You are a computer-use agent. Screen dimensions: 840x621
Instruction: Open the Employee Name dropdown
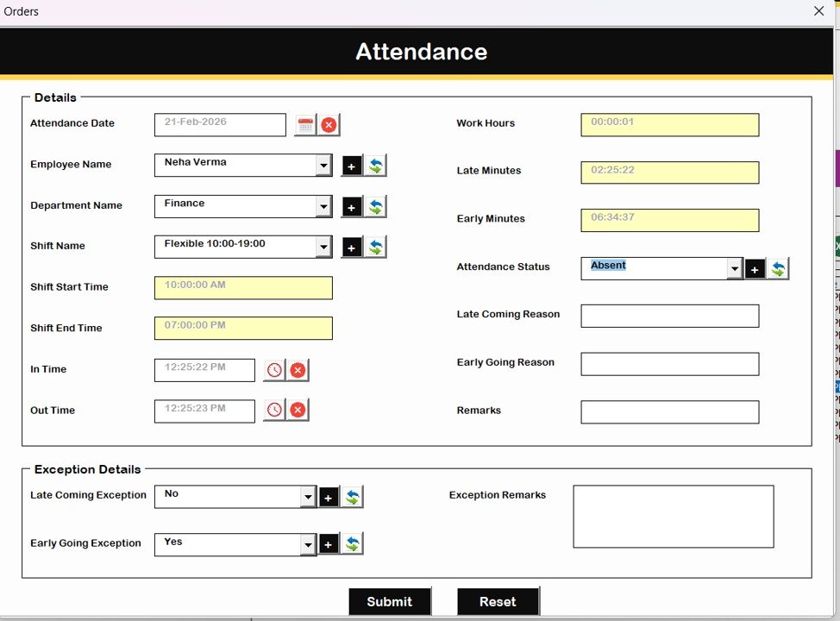pyautogui.click(x=323, y=165)
